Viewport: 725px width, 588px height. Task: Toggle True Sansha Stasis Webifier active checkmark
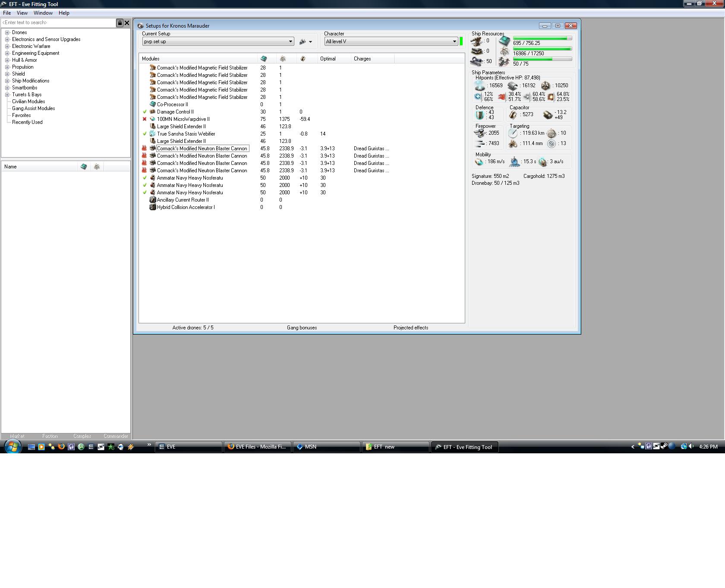(145, 134)
